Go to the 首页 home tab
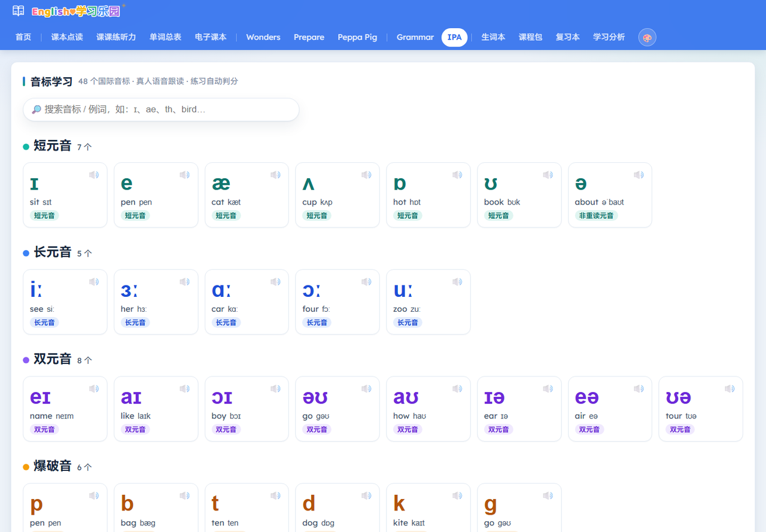 point(23,37)
